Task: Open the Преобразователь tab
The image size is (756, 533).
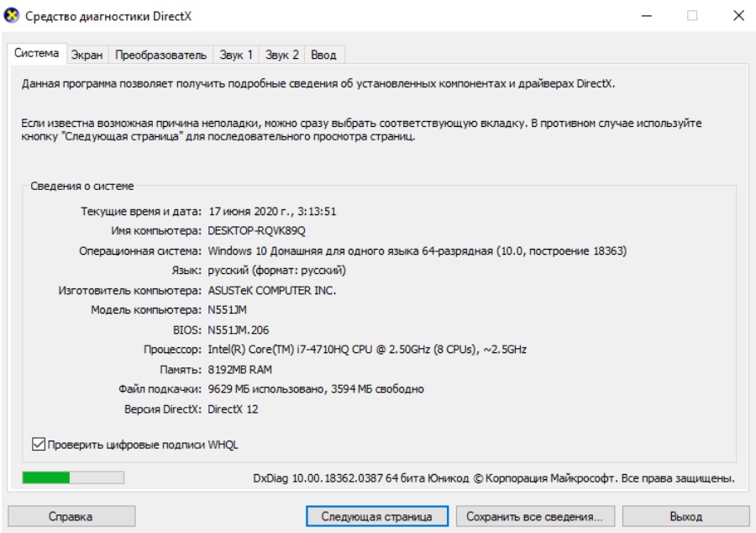Action: point(160,55)
